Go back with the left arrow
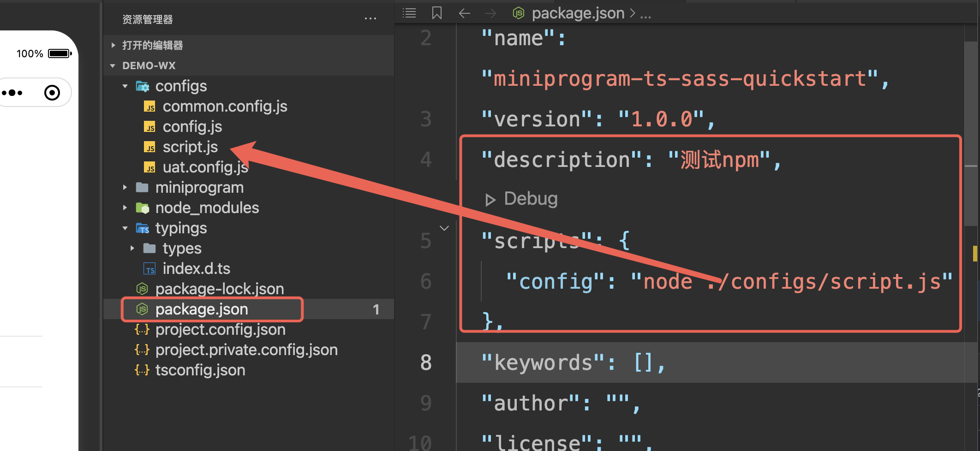Viewport: 980px width, 451px height. (464, 13)
